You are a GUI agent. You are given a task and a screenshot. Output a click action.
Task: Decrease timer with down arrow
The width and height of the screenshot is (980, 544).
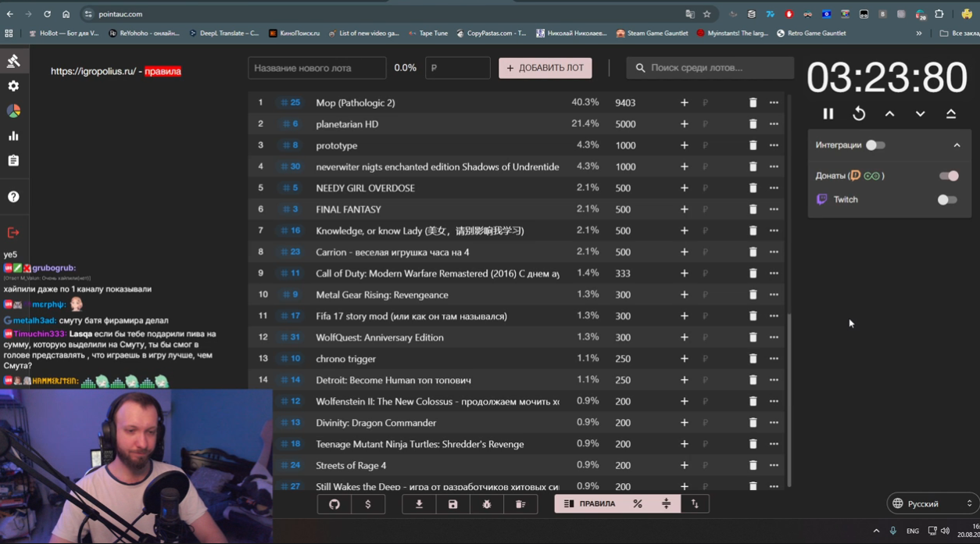coord(920,114)
